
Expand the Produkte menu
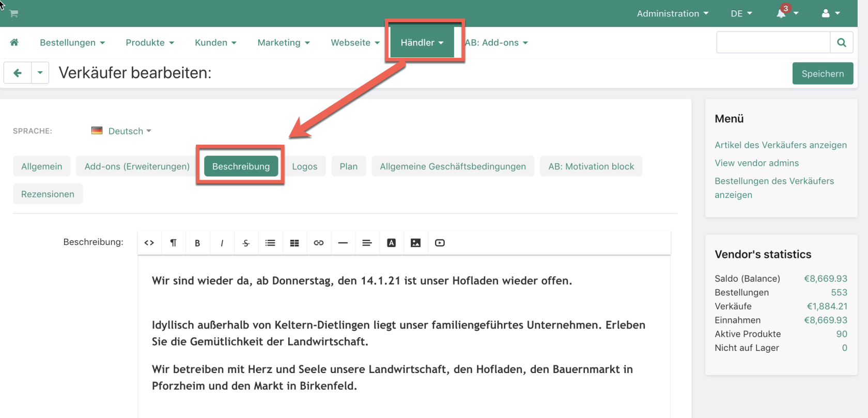pos(150,42)
